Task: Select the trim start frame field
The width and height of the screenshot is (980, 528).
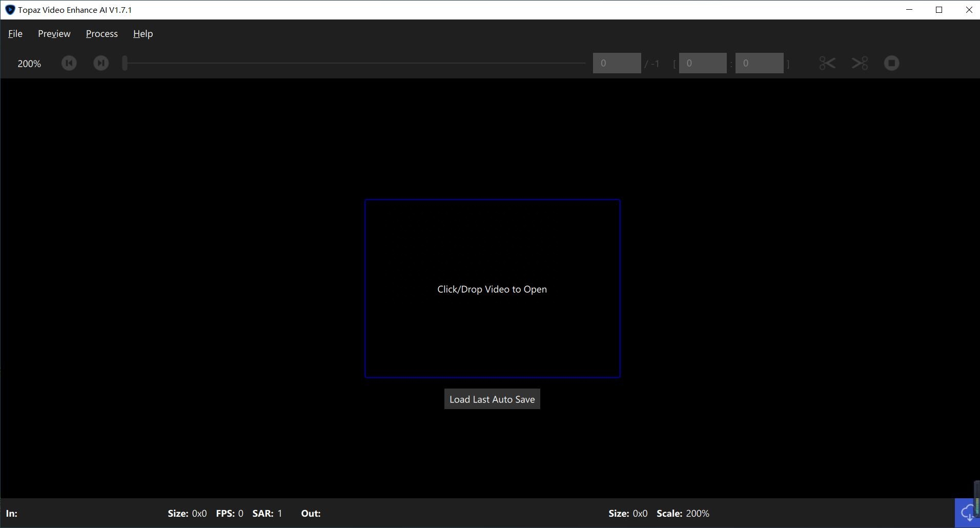Action: point(703,63)
